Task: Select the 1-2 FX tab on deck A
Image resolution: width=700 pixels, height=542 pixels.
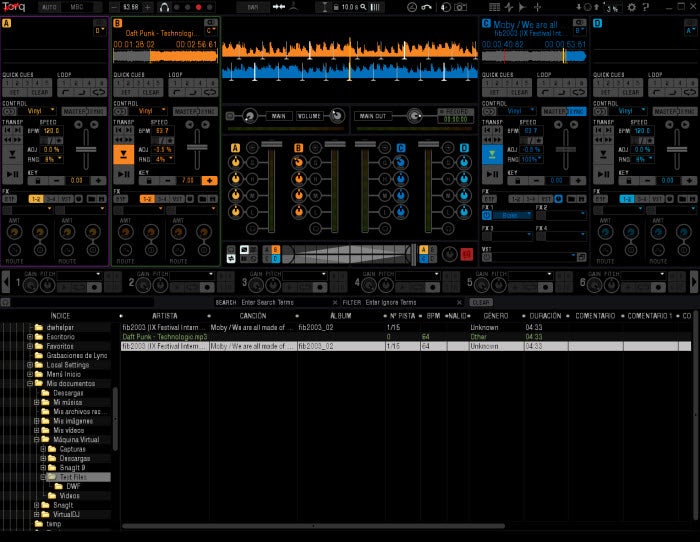Action: pyautogui.click(x=36, y=199)
